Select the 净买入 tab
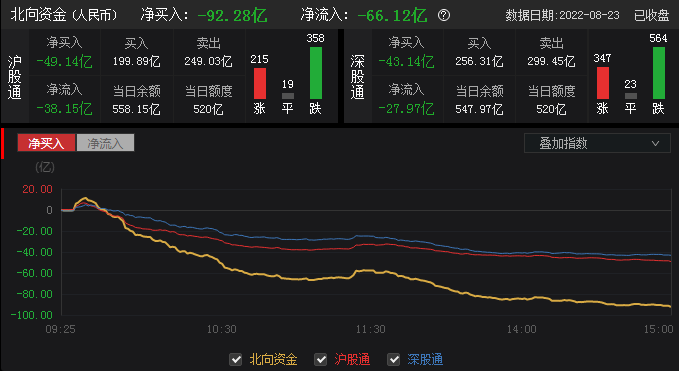This screenshot has height=371, width=679. pos(46,143)
